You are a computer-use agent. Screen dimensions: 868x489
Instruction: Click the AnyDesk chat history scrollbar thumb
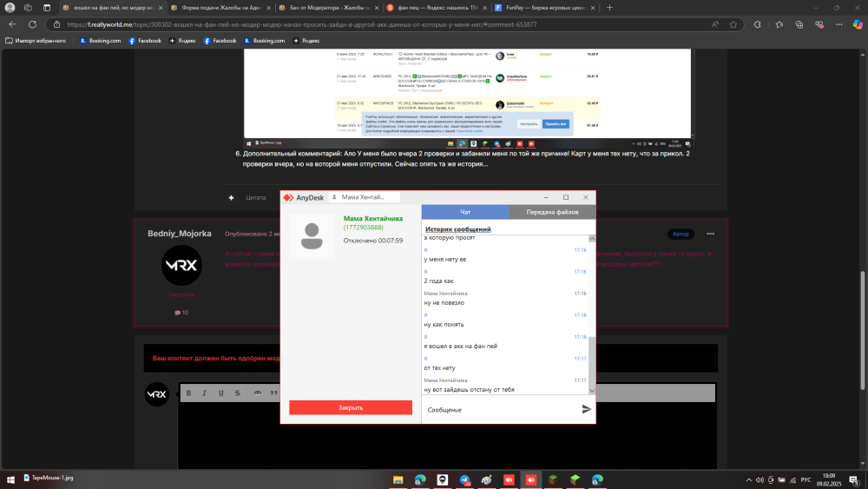click(592, 361)
